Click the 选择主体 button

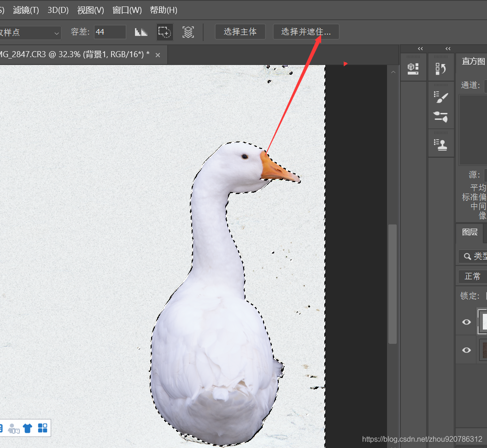coord(240,32)
